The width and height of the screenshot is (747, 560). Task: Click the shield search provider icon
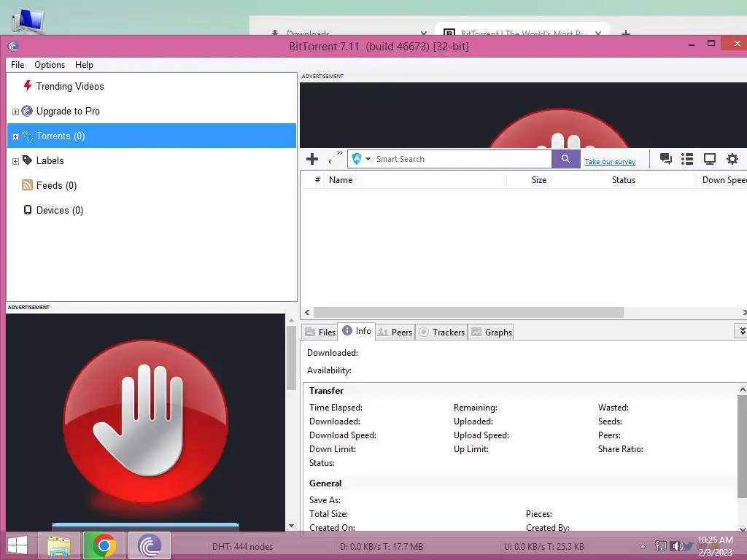[x=356, y=159]
